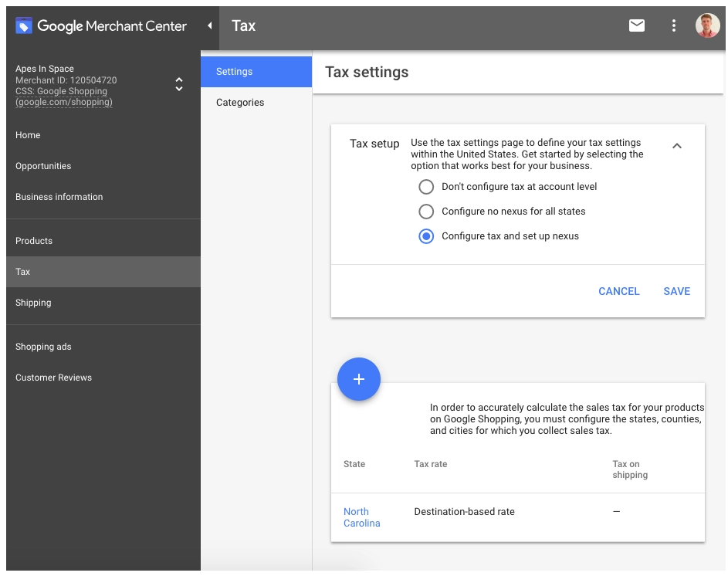
Task: Select Configure tax and set up nexus
Action: click(x=426, y=236)
